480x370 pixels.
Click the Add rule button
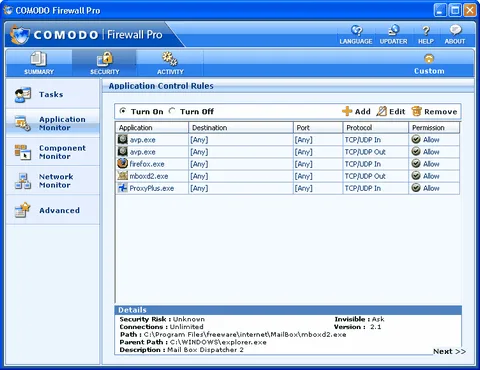click(356, 111)
